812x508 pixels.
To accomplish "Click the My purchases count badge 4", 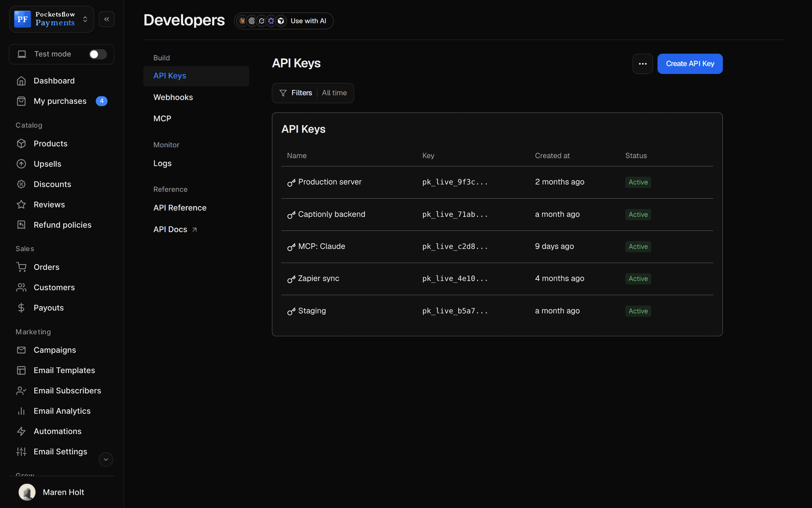I will point(101,101).
